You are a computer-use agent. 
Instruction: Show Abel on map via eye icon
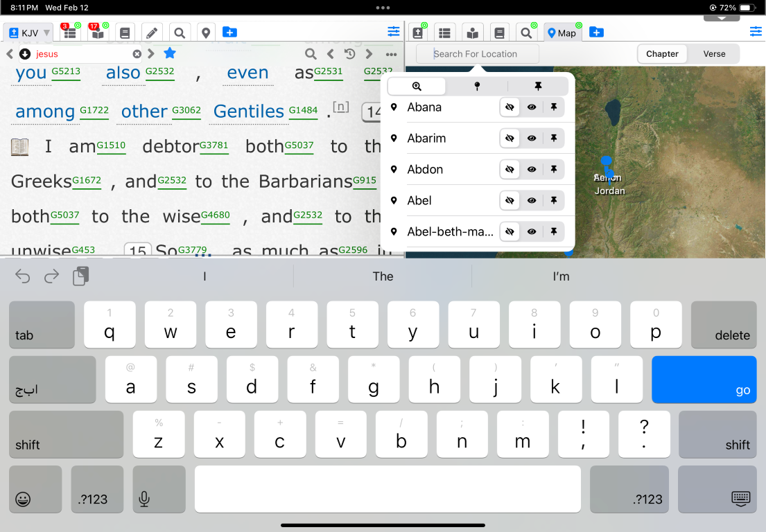[x=532, y=201]
